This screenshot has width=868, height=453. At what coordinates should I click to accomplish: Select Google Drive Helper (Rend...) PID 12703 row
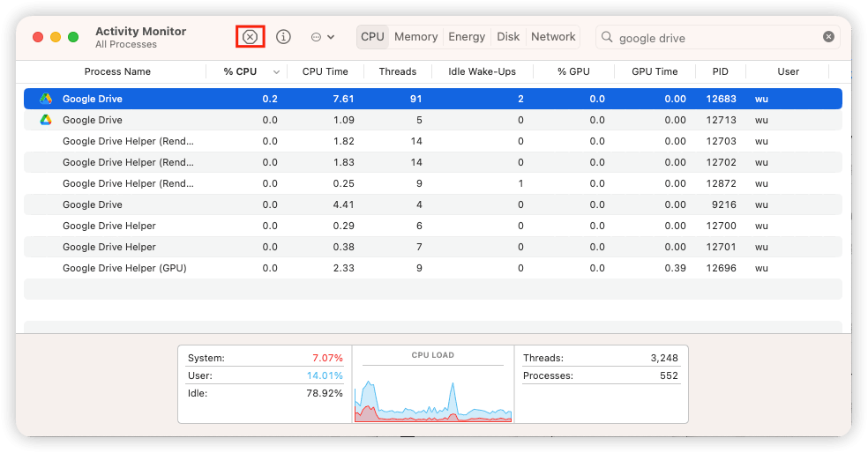[x=433, y=141]
